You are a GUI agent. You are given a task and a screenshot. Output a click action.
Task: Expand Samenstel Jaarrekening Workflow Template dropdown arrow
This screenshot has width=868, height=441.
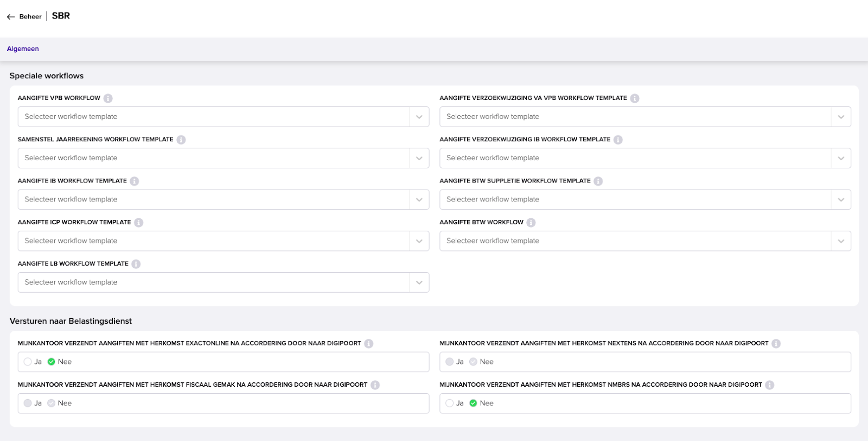(x=419, y=158)
